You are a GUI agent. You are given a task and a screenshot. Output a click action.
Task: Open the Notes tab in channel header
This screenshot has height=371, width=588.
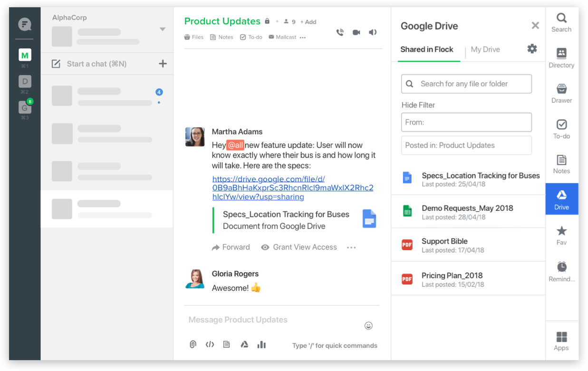point(222,37)
